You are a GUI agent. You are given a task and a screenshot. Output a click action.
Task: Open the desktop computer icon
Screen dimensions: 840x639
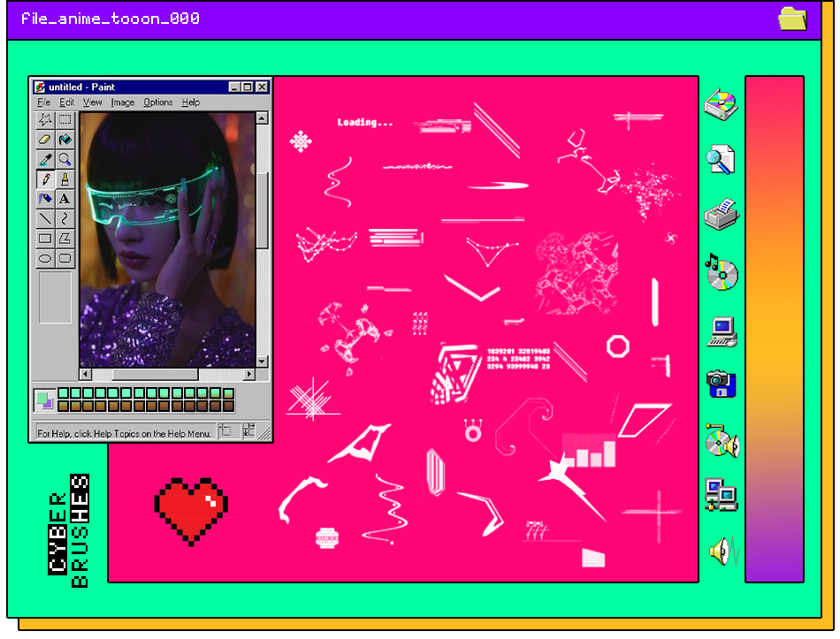pos(722,332)
